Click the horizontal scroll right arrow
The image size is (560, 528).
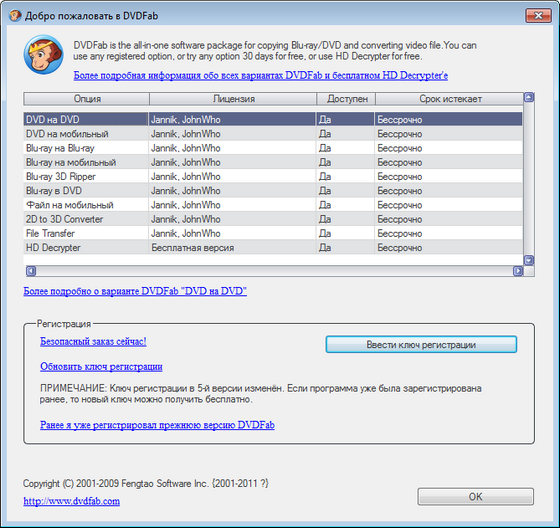tap(518, 271)
